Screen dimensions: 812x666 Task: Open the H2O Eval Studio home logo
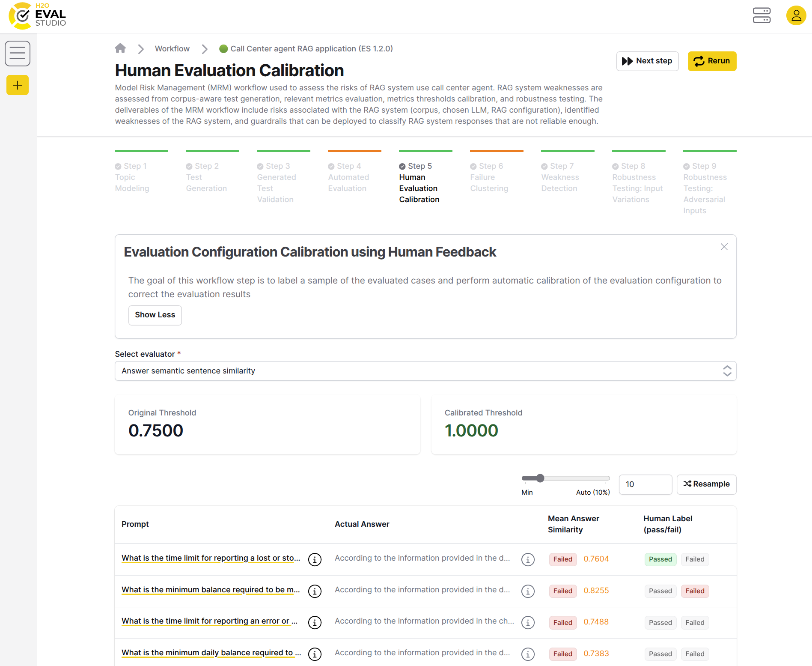tap(36, 15)
